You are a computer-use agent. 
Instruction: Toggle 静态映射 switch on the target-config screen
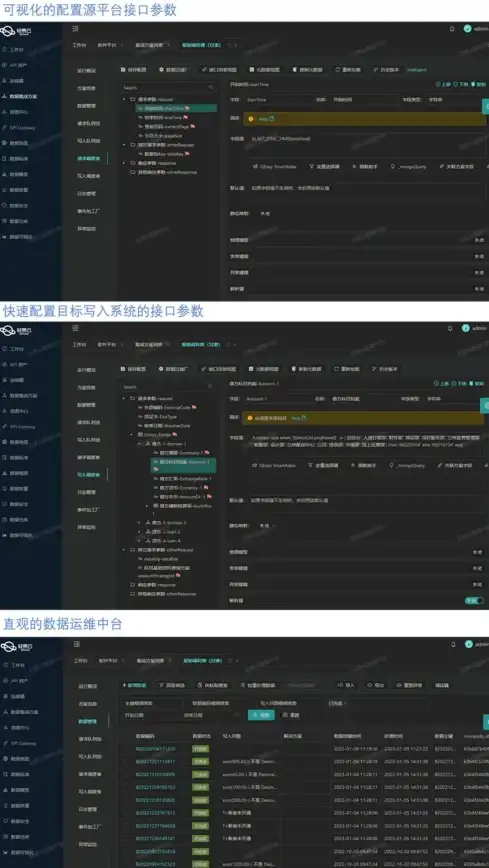(x=265, y=526)
